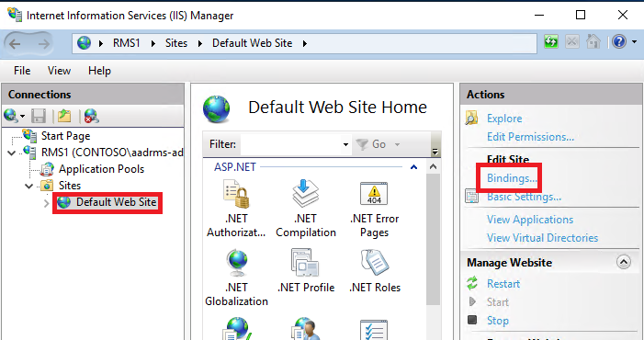Click View Applications link
644x340 pixels.
pos(530,220)
